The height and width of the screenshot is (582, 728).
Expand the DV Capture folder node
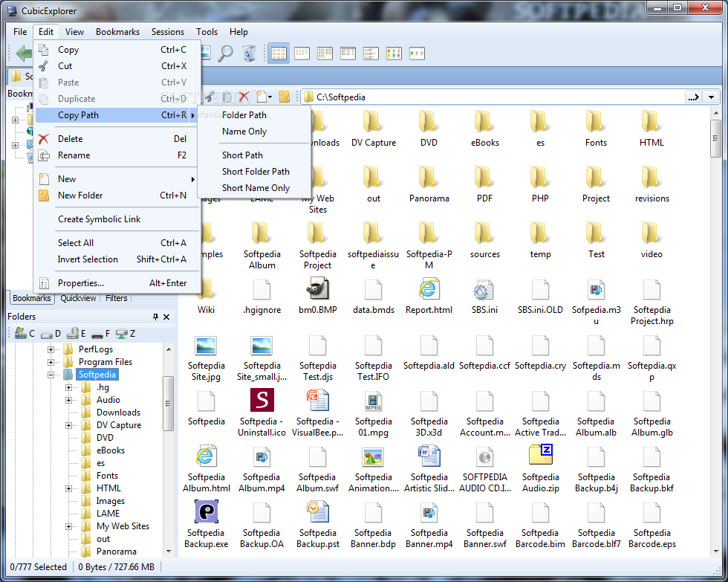coord(68,425)
